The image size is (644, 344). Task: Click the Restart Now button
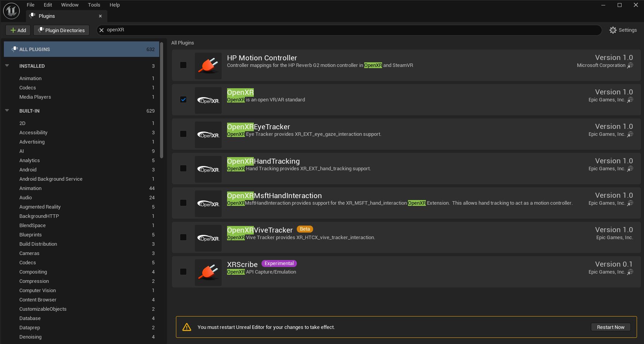tap(610, 327)
